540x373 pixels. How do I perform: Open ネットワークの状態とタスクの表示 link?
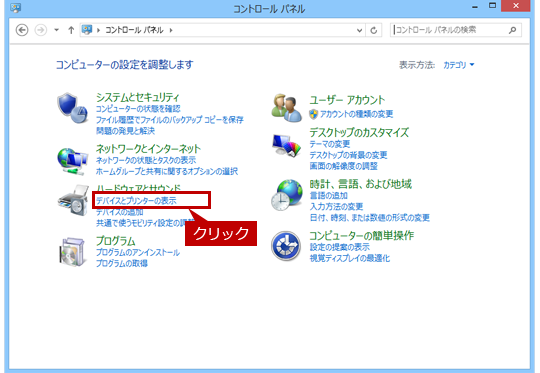146,160
